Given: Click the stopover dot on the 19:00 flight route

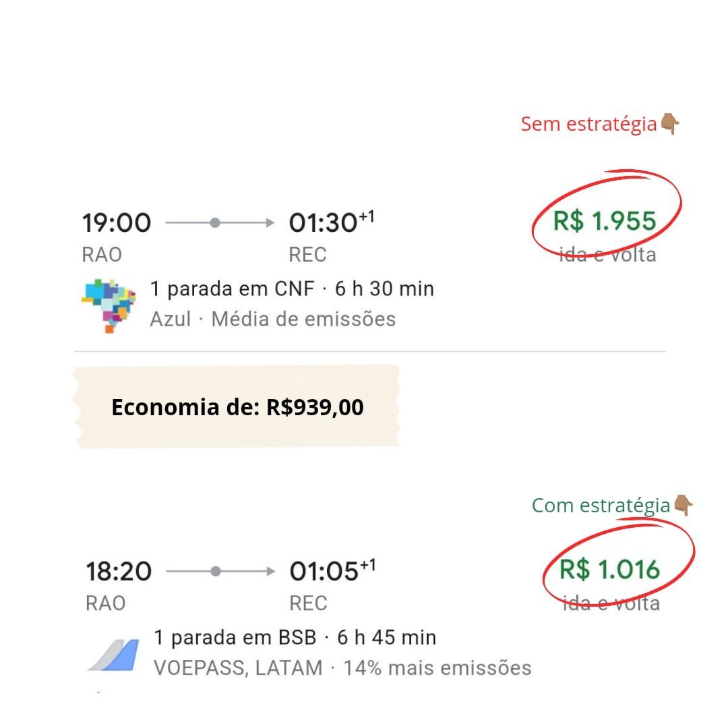Looking at the screenshot, I should pyautogui.click(x=215, y=222).
